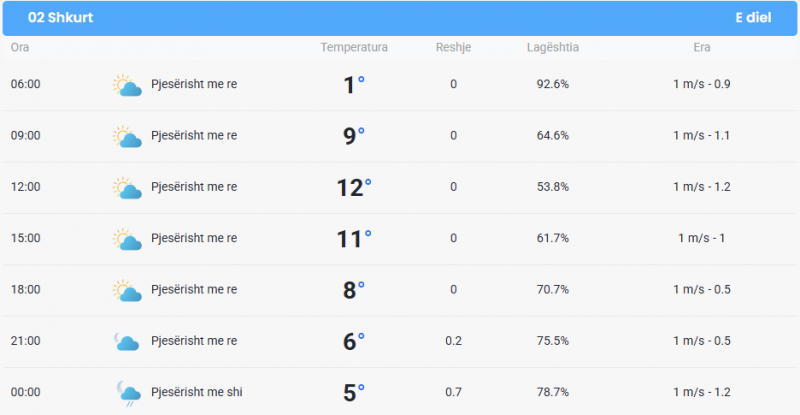
Task: Click the 92.6% humidity value
Action: click(x=553, y=84)
